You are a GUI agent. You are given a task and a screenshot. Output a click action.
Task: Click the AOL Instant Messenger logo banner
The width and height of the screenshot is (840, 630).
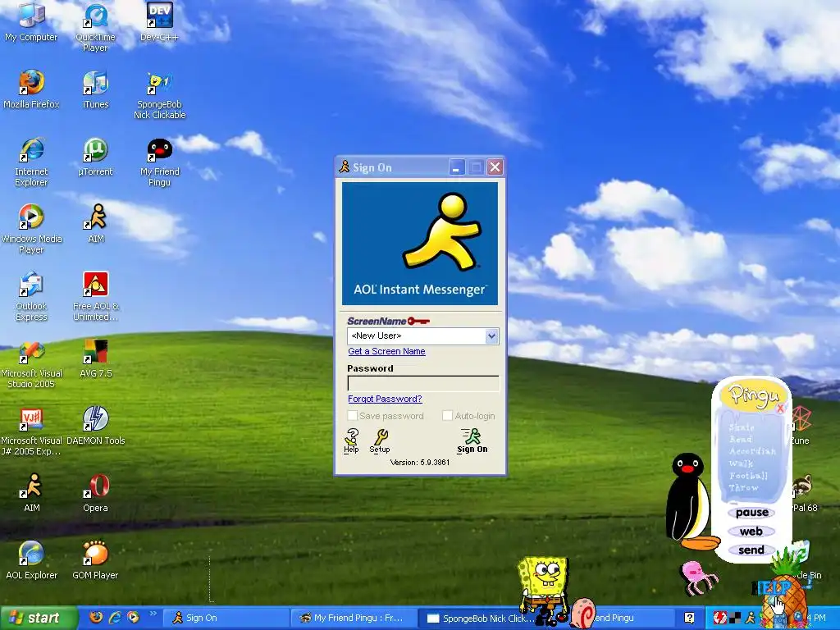420,243
